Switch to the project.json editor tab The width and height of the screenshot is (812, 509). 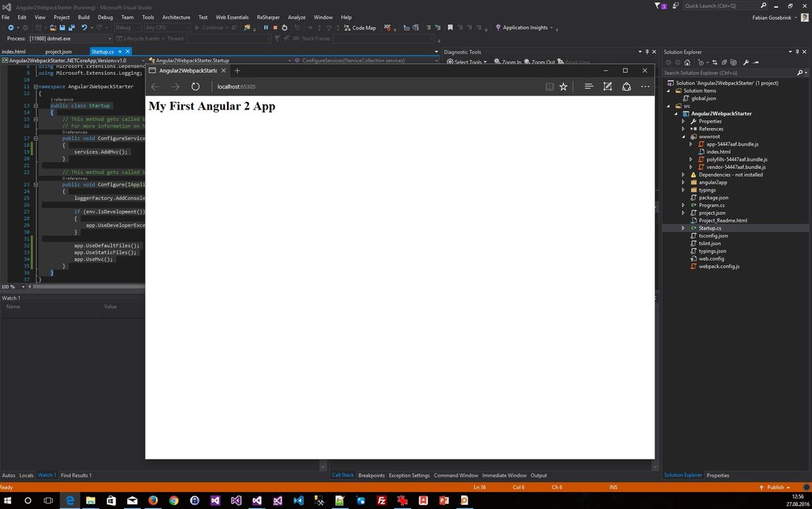click(59, 52)
